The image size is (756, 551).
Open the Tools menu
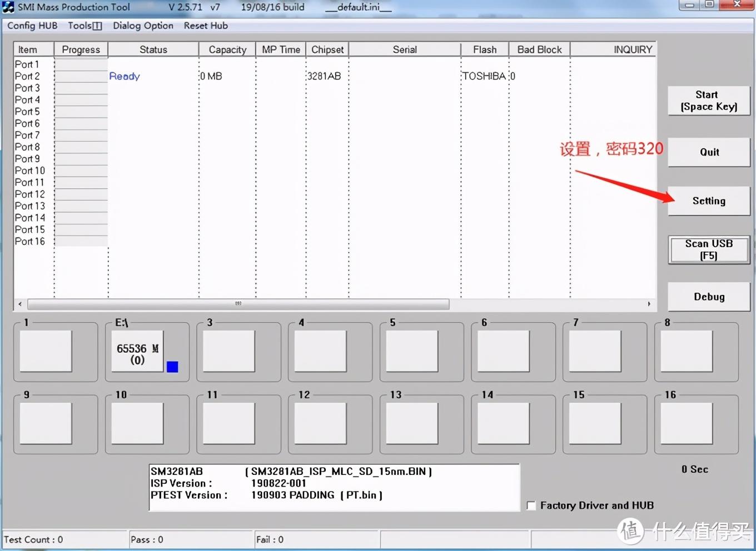(x=85, y=26)
